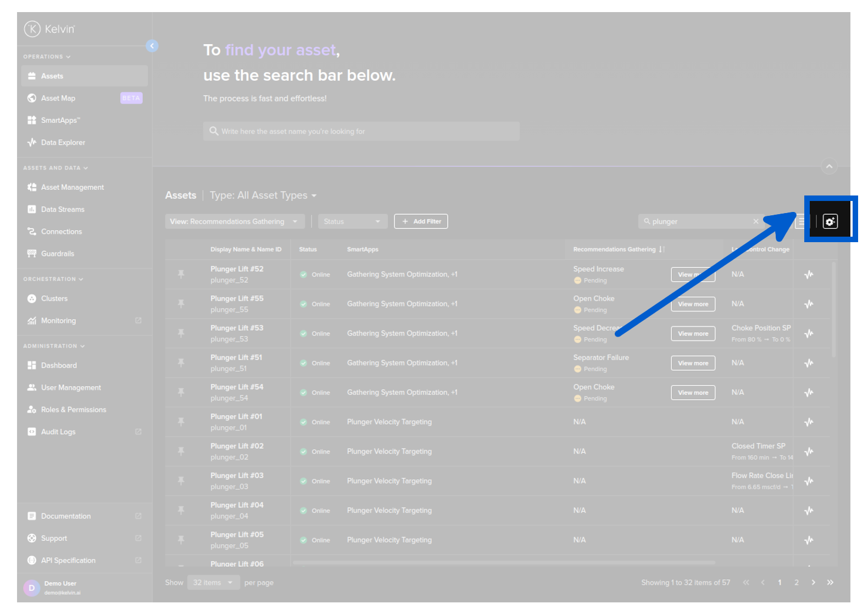Open data explorer icon for Plunger Lift #04
Image resolution: width=868 pixels, height=615 pixels.
pos(809,511)
